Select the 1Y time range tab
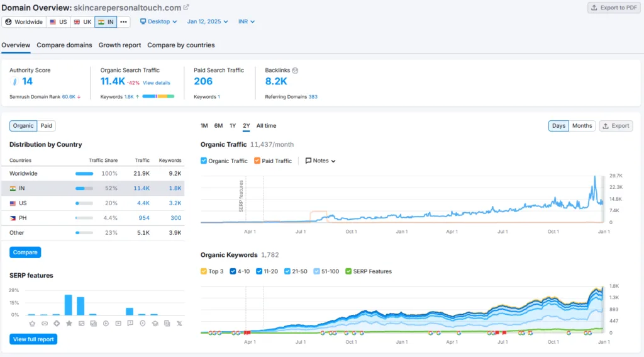644x357 pixels. pos(233,126)
